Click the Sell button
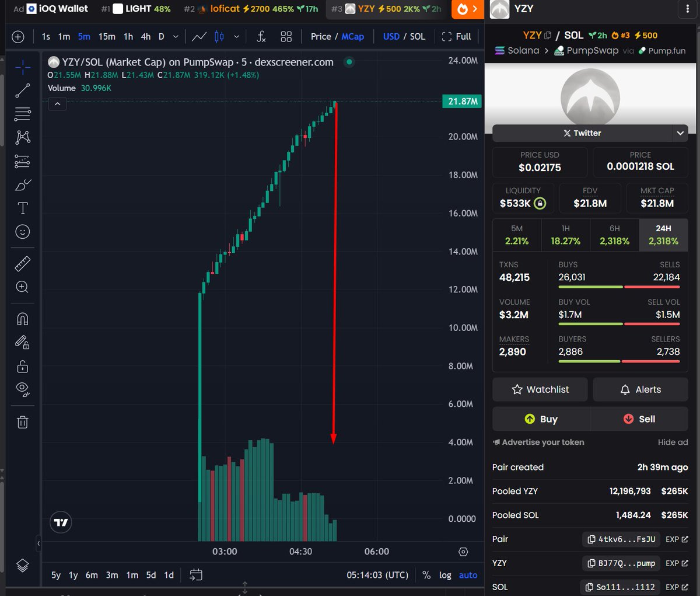This screenshot has height=596, width=700. pyautogui.click(x=639, y=419)
